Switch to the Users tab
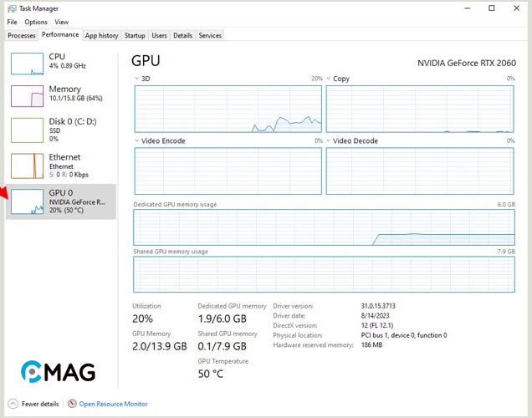This screenshot has width=532, height=418. click(x=159, y=35)
